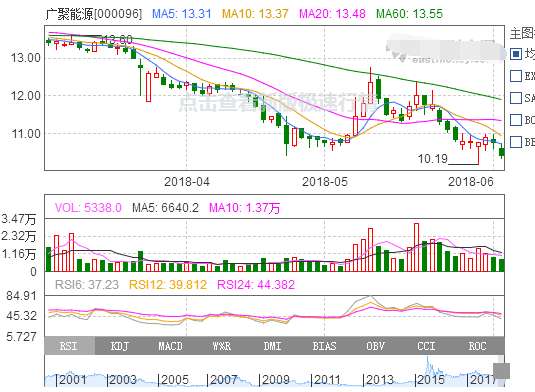Click the 10.19 low price label
Image resolution: width=535 pixels, height=392 pixels.
tap(432, 159)
